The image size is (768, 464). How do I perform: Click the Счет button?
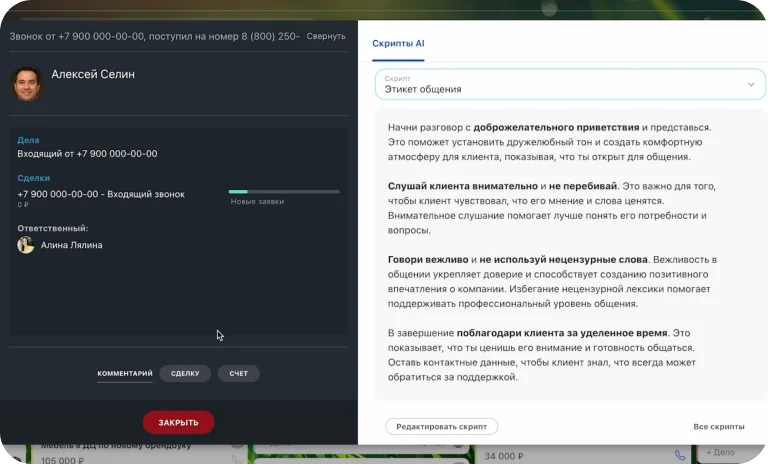pos(238,374)
